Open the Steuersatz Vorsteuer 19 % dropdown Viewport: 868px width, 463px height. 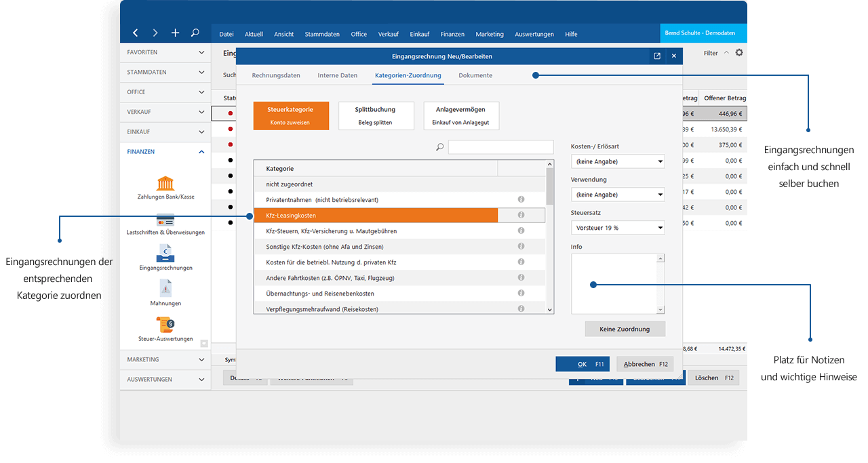(x=617, y=228)
